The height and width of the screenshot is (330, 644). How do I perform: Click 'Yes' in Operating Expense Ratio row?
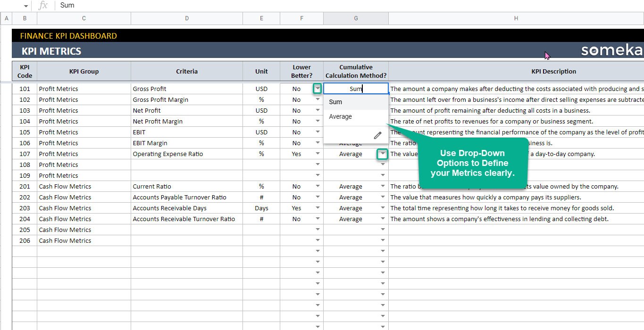[296, 154]
